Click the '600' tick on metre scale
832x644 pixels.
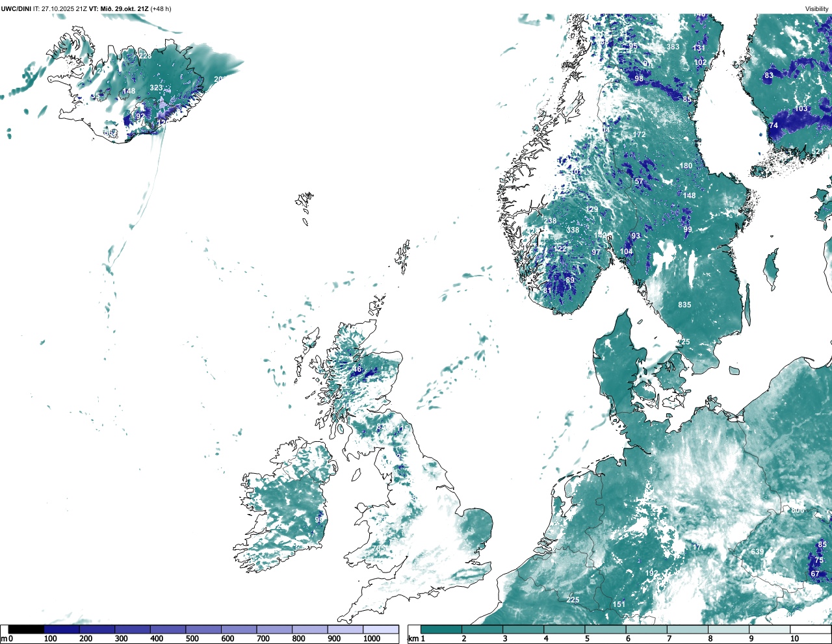click(x=227, y=639)
